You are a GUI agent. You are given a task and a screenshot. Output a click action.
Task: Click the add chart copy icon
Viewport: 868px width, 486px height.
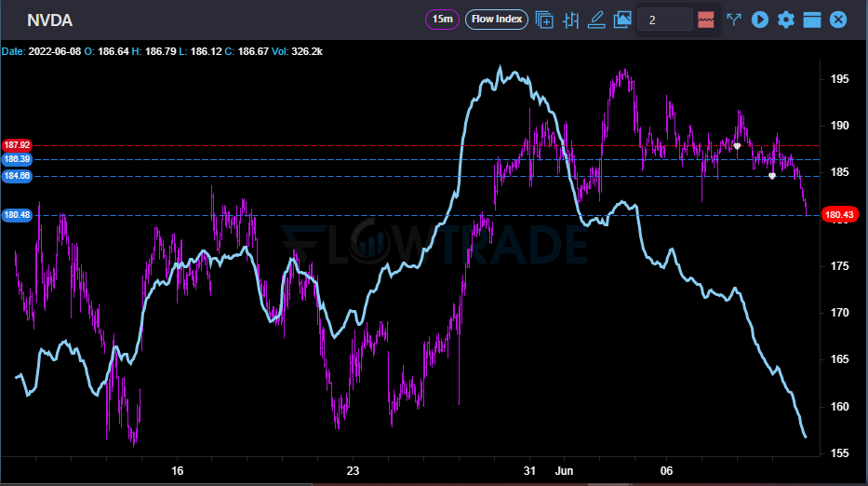(544, 20)
